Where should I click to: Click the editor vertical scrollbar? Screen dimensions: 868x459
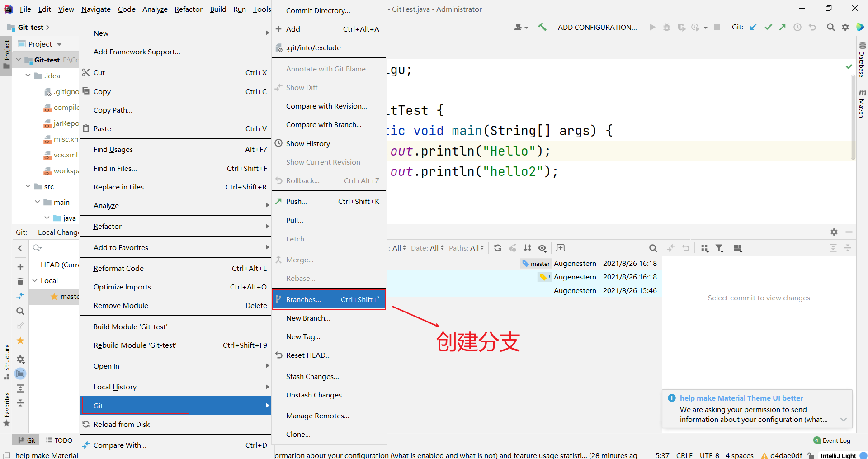pyautogui.click(x=853, y=118)
